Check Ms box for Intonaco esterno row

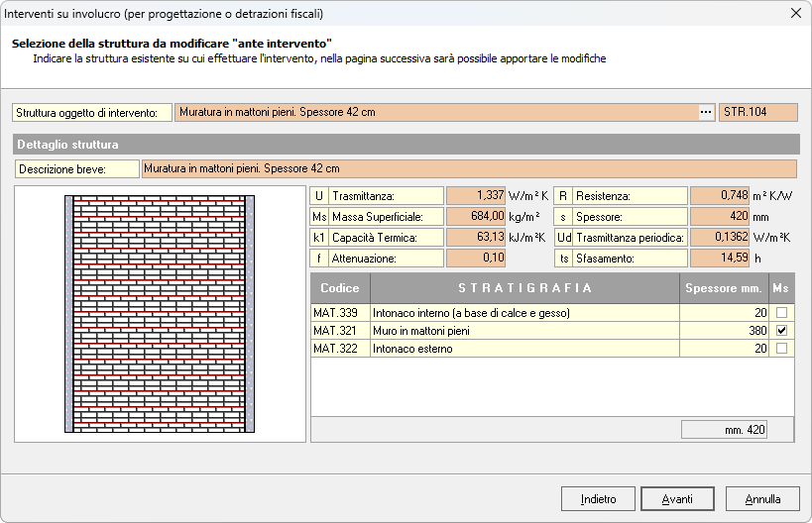pyautogui.click(x=782, y=349)
